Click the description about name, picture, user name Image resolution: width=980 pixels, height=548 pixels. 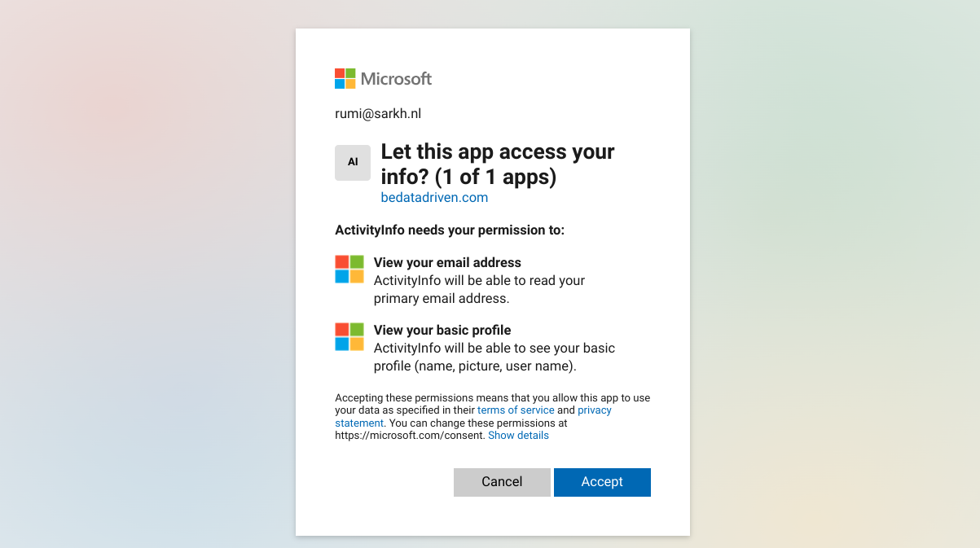pos(494,357)
